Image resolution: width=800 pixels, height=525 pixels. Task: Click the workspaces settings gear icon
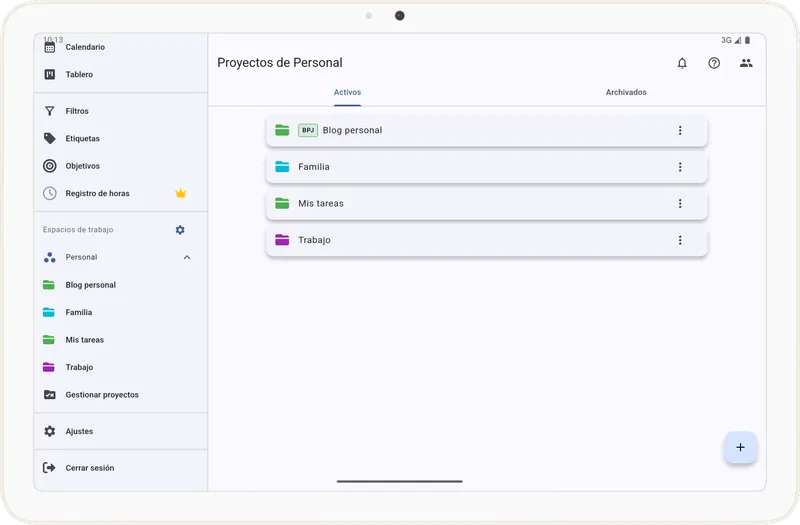180,230
